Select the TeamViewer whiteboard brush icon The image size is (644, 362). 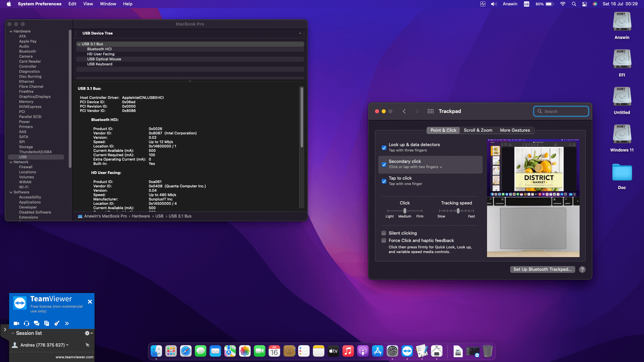pyautogui.click(x=57, y=323)
